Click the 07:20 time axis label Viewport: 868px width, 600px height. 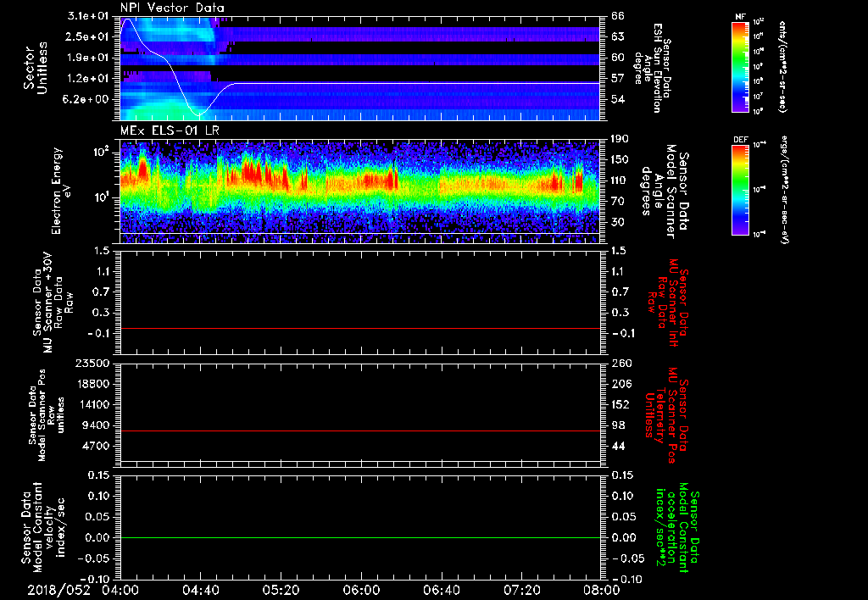pos(521,590)
